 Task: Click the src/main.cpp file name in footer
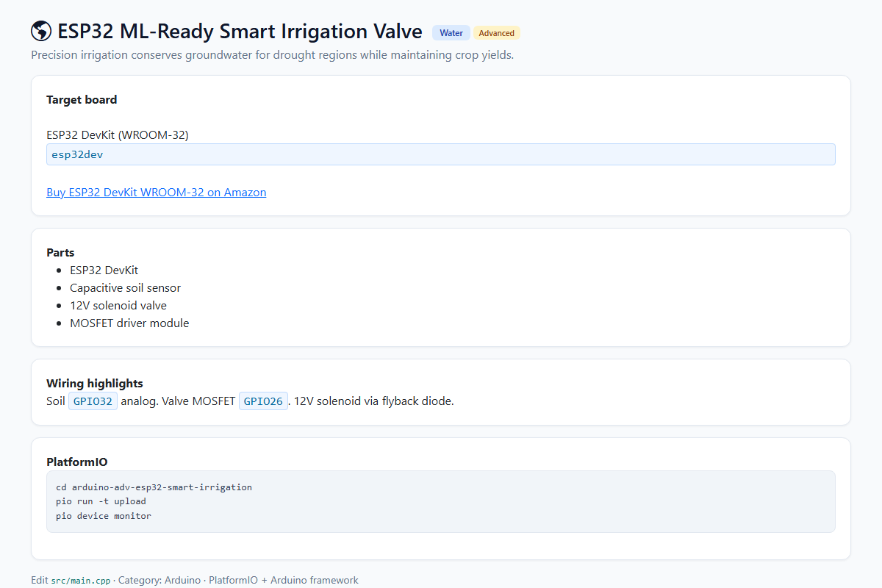pyautogui.click(x=81, y=581)
